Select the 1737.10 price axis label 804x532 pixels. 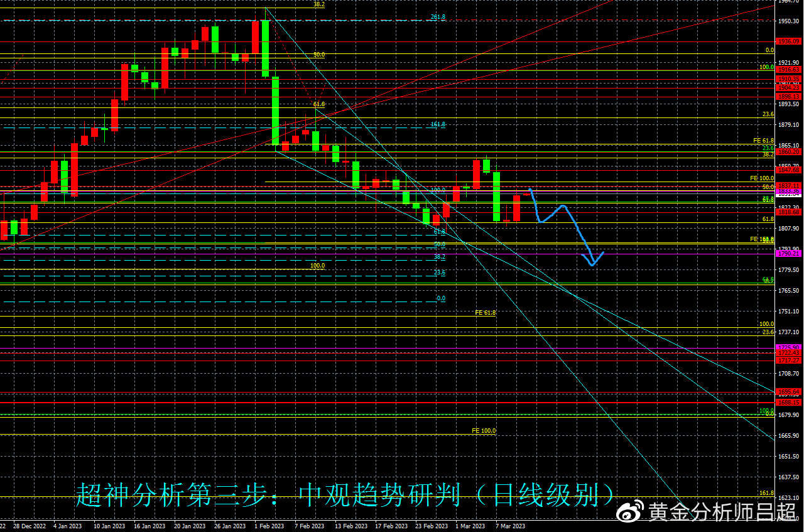(x=789, y=332)
